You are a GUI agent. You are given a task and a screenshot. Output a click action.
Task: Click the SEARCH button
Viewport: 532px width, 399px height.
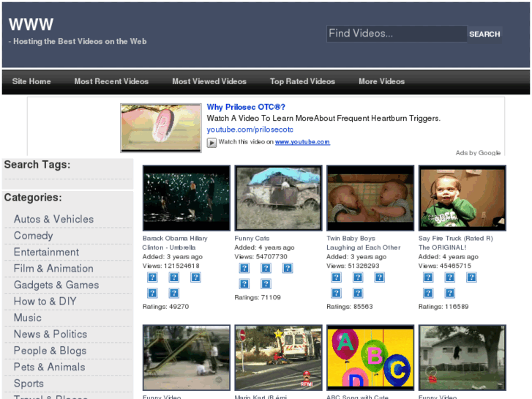click(x=484, y=34)
